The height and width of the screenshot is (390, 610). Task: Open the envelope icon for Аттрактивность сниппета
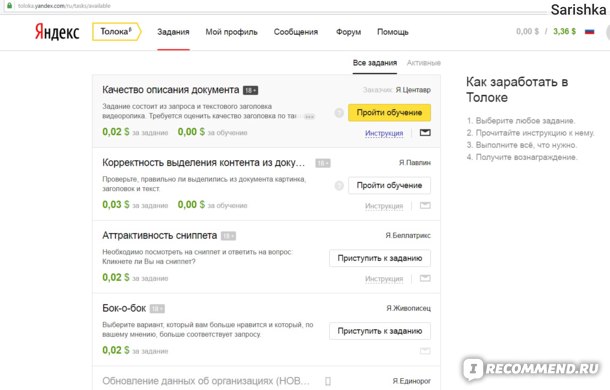coord(425,278)
